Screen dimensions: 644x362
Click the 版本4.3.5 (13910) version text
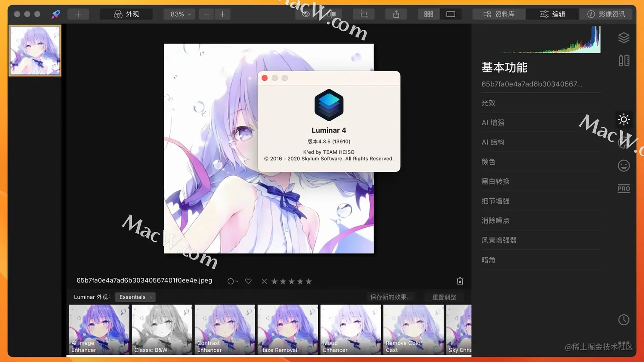click(329, 142)
